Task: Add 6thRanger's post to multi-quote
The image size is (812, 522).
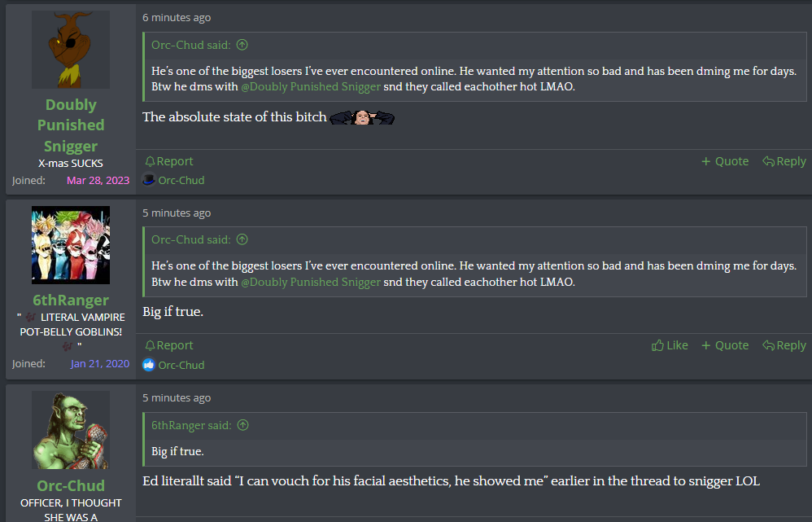Action: point(725,345)
